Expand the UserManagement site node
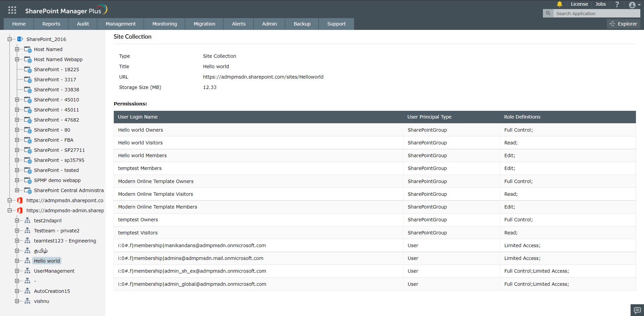 point(17,271)
